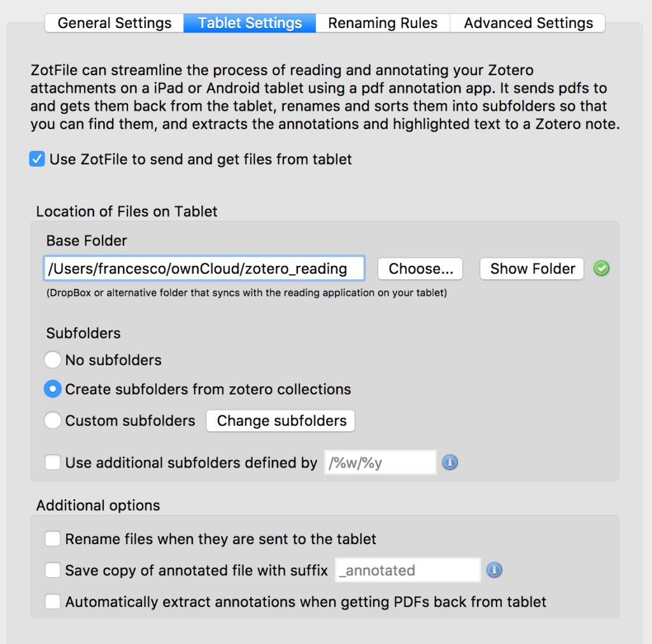The width and height of the screenshot is (652, 644).
Task: Select the Tablet Settings tab
Action: point(250,23)
